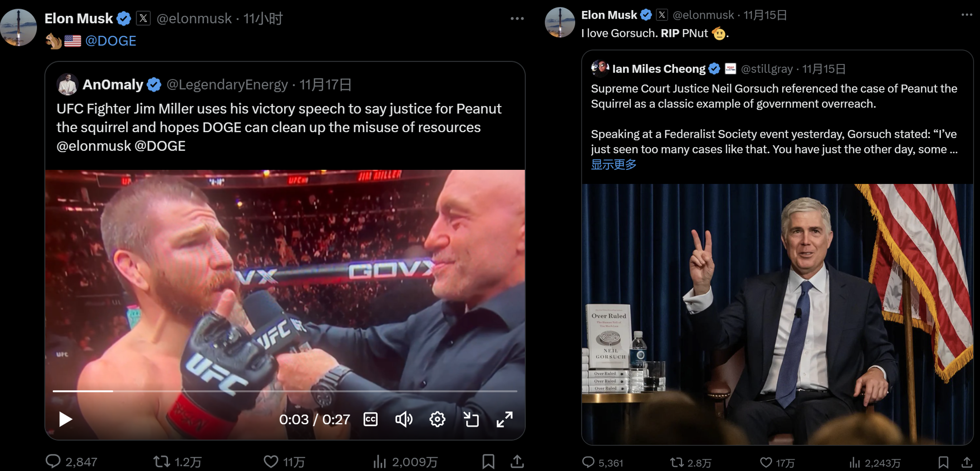Screen dimensions: 980x471
Task: Open more options on the Gorsuch tweet
Action: point(966,15)
